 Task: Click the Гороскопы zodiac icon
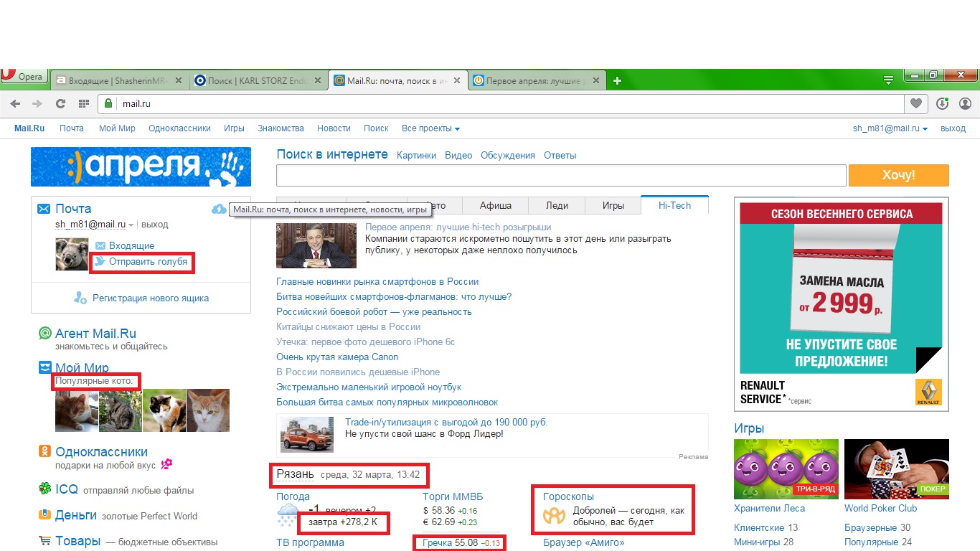tap(553, 516)
